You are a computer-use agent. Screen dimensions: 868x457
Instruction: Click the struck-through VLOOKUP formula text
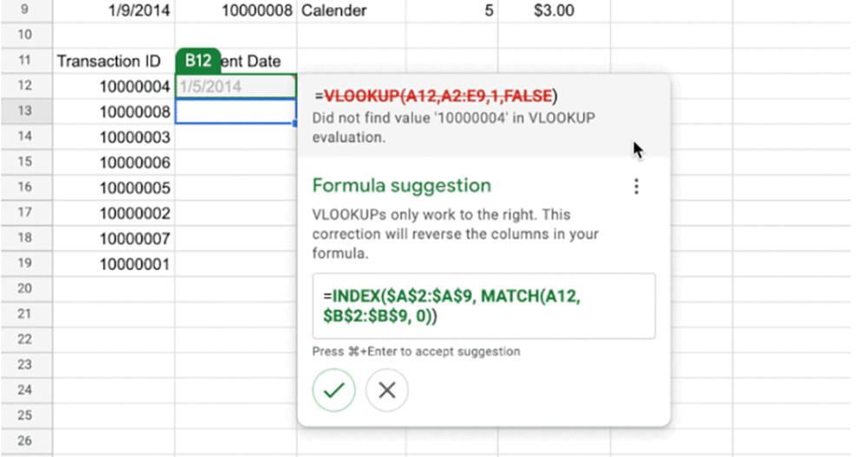[437, 96]
